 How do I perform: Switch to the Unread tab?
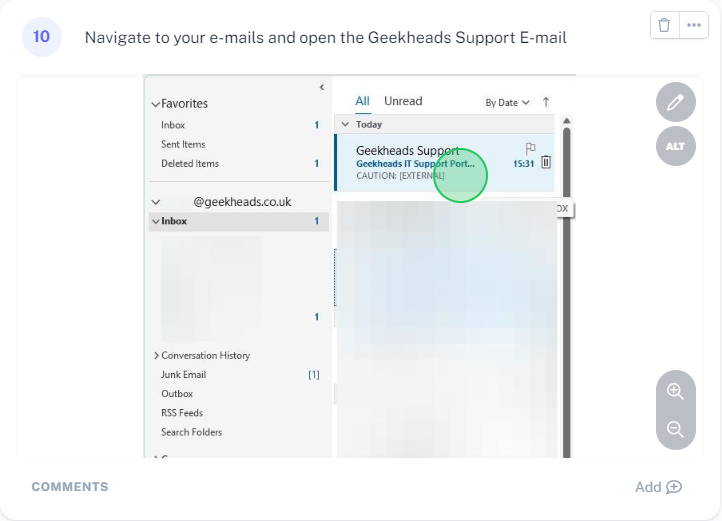[x=403, y=101]
